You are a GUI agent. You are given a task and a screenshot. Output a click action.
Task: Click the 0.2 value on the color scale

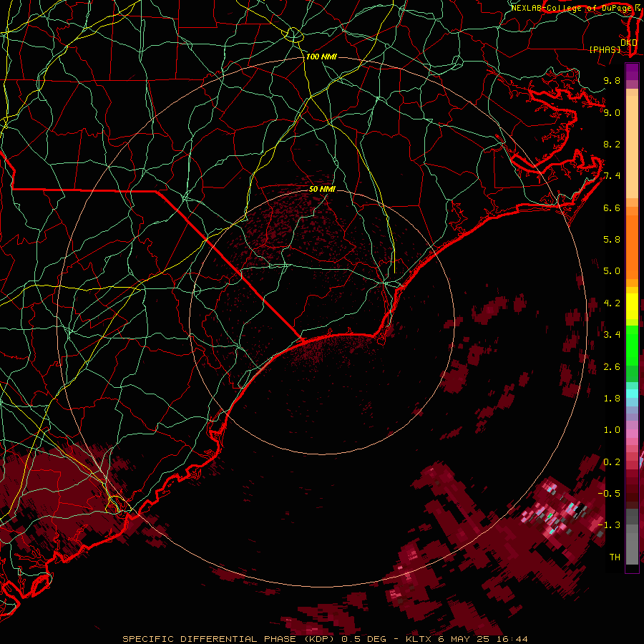tap(612, 462)
